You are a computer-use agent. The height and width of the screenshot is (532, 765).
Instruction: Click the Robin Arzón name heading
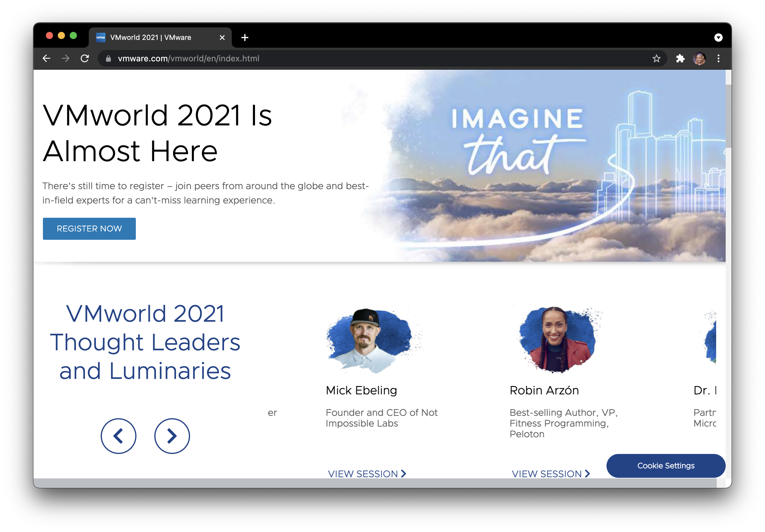point(544,390)
